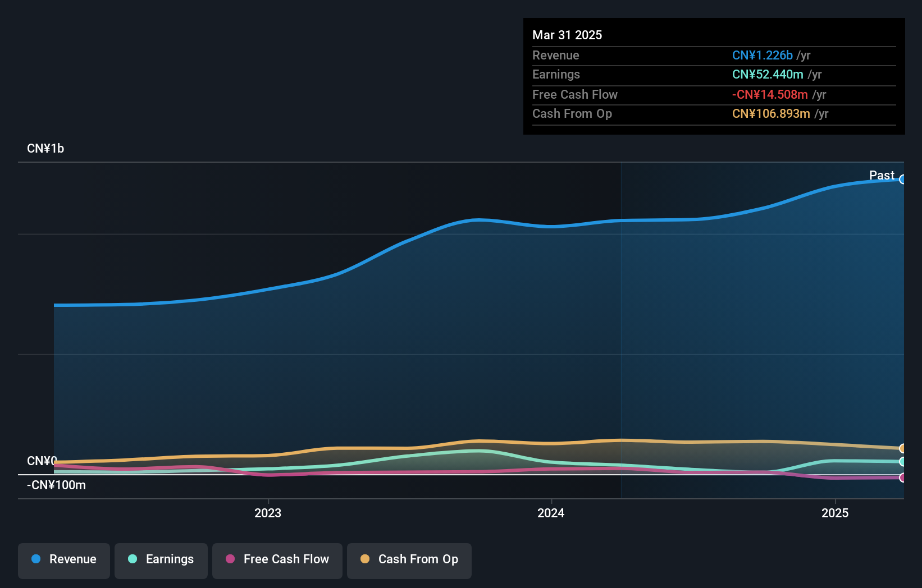Toggle the Free Cash Flow legend button
This screenshot has width=922, height=588.
pos(277,561)
